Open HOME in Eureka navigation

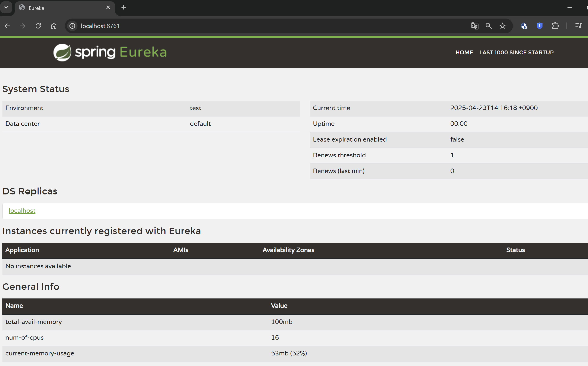464,52
